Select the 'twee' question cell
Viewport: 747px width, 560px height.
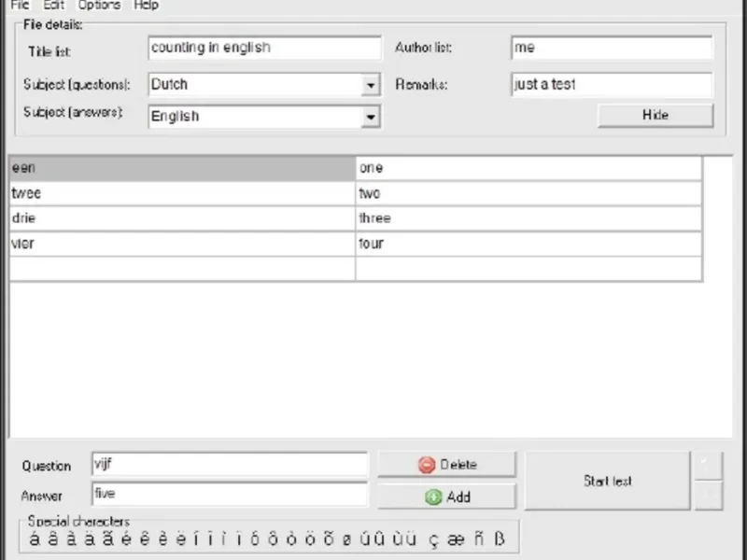(182, 193)
